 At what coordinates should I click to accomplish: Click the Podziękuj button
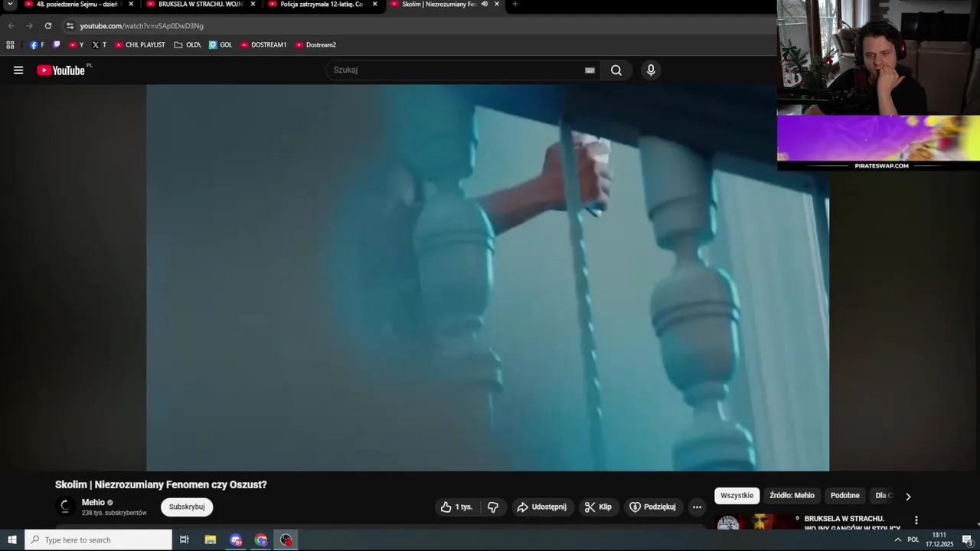tap(653, 507)
